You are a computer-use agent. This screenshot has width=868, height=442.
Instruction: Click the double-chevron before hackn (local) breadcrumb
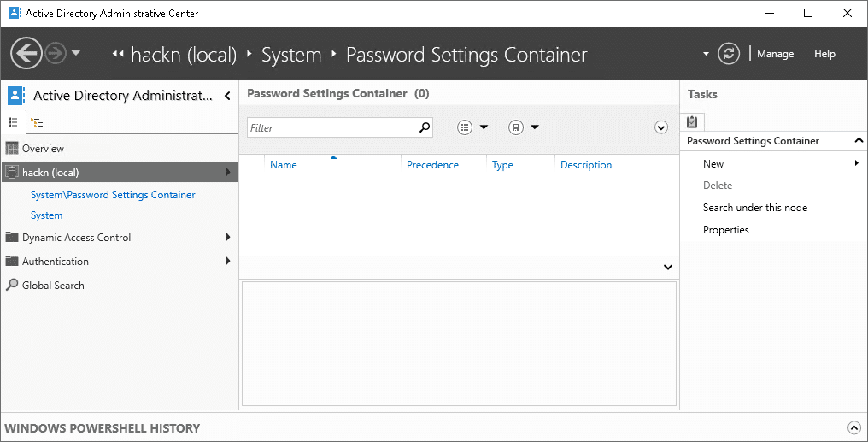coord(117,54)
